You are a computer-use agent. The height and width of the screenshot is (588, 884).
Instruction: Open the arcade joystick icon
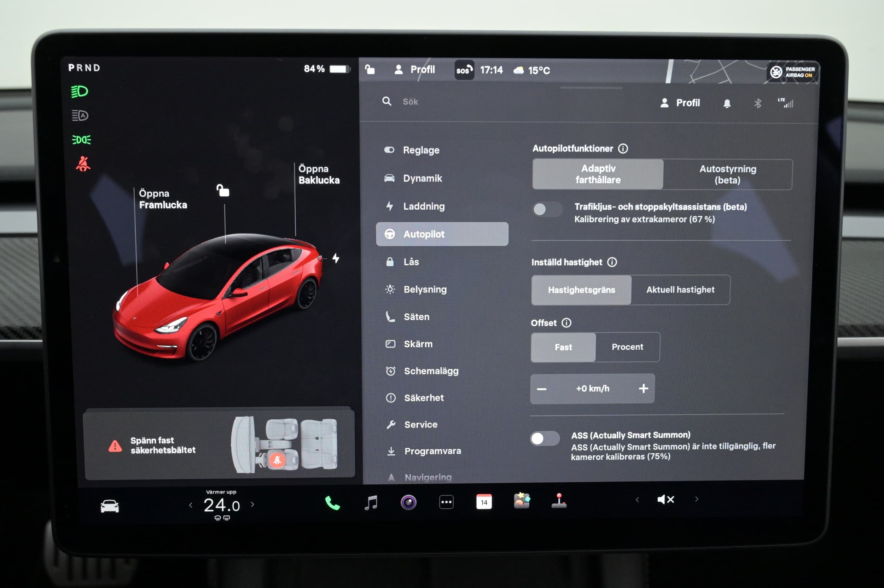point(559,501)
